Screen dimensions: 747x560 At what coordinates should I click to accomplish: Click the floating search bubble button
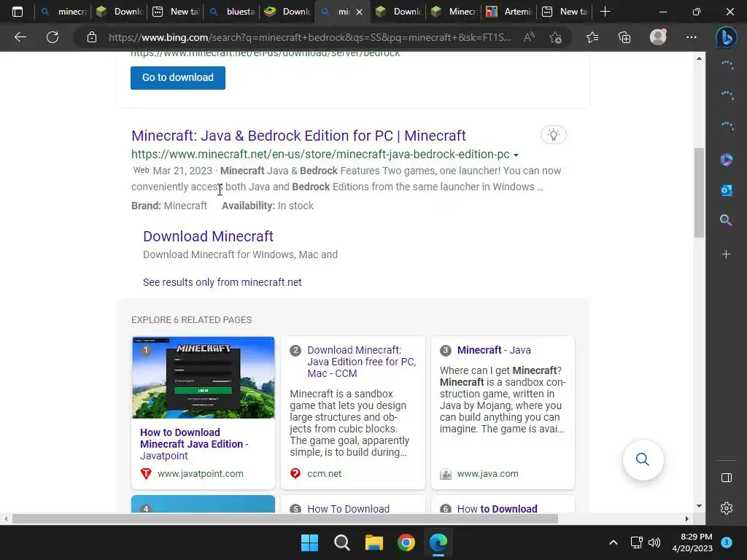pos(643,459)
